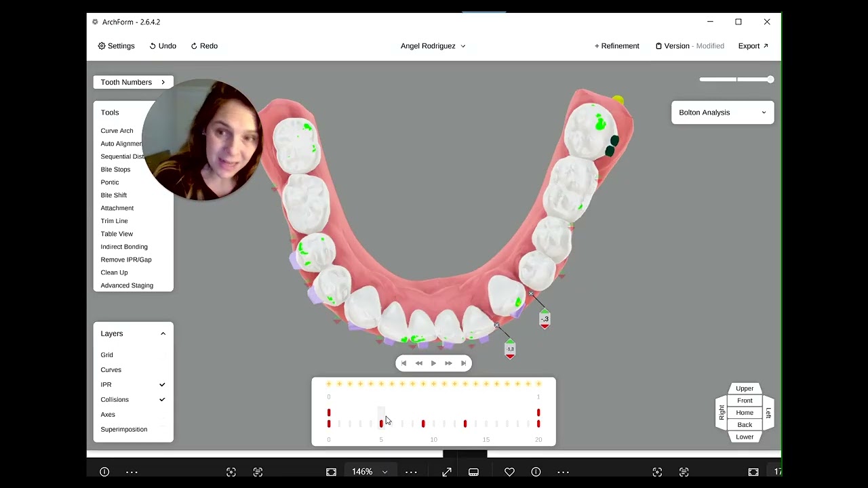Click the red marker at stage 9

pos(423,424)
